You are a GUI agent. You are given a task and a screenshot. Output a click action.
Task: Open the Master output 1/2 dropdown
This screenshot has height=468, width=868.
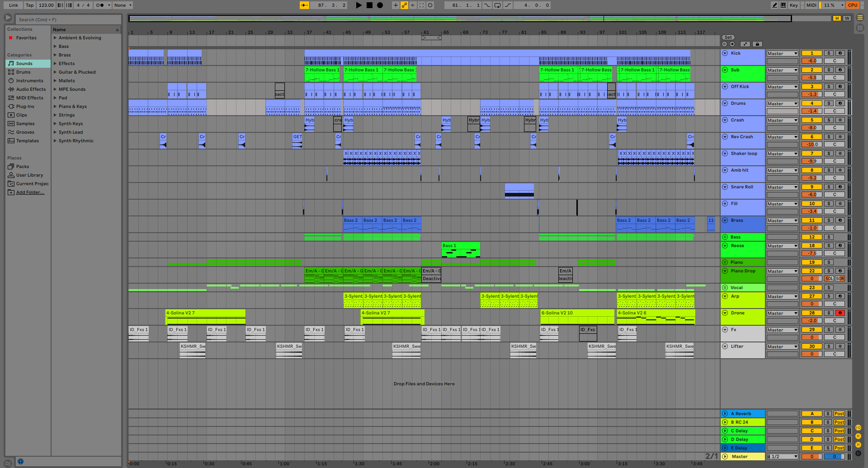(x=782, y=457)
